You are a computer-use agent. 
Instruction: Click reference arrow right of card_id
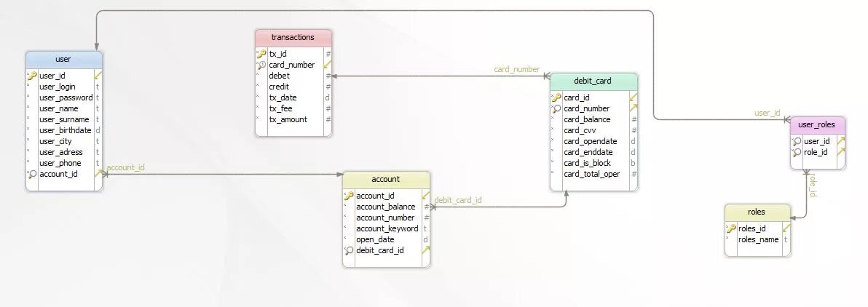(634, 97)
